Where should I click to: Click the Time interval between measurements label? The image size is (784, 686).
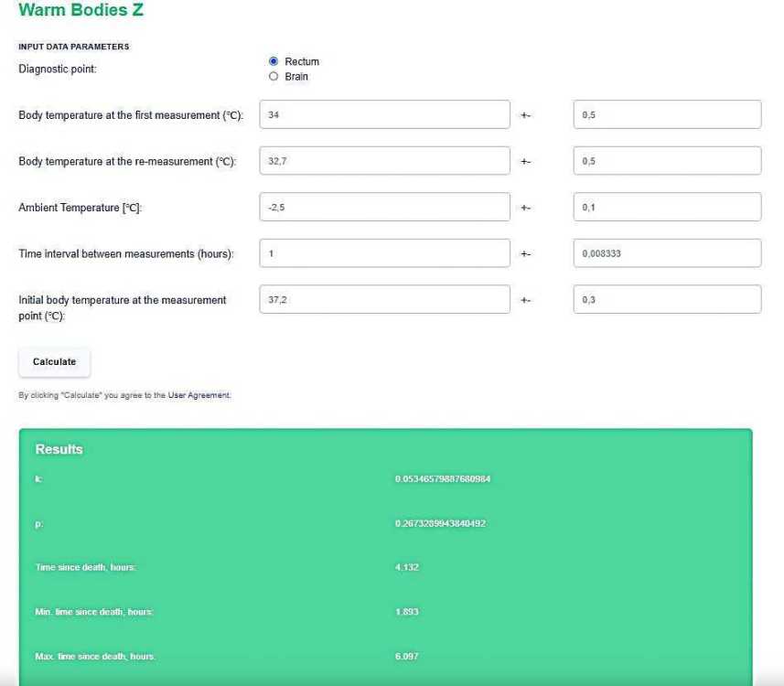pyautogui.click(x=126, y=254)
